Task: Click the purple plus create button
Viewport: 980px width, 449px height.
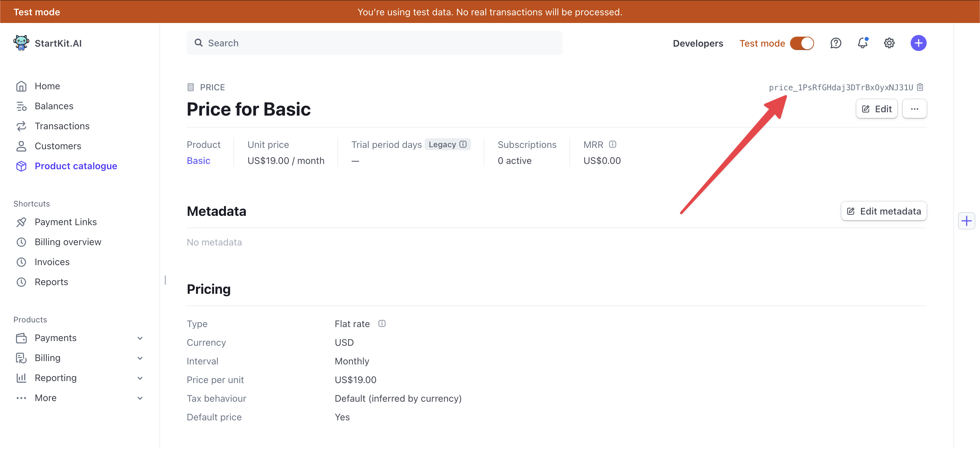Action: pyautogui.click(x=918, y=43)
